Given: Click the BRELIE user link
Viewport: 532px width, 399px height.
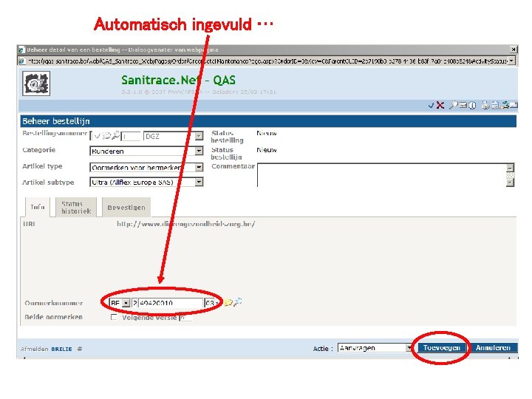Looking at the screenshot, I should coord(62,349).
